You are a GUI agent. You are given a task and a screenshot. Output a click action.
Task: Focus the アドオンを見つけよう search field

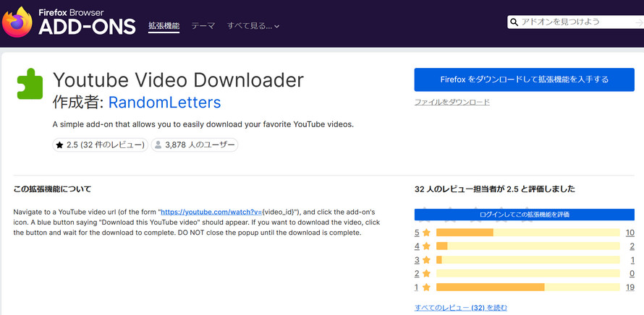click(x=576, y=22)
